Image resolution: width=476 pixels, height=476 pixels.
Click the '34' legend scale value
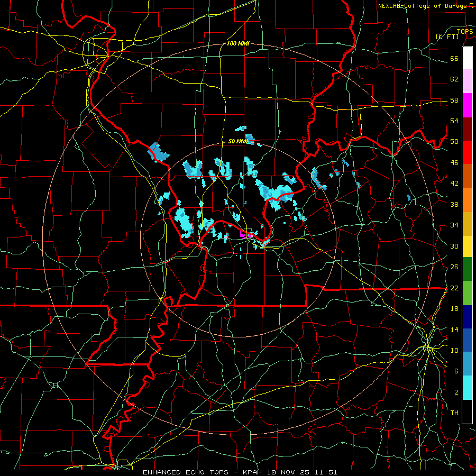[x=454, y=225]
